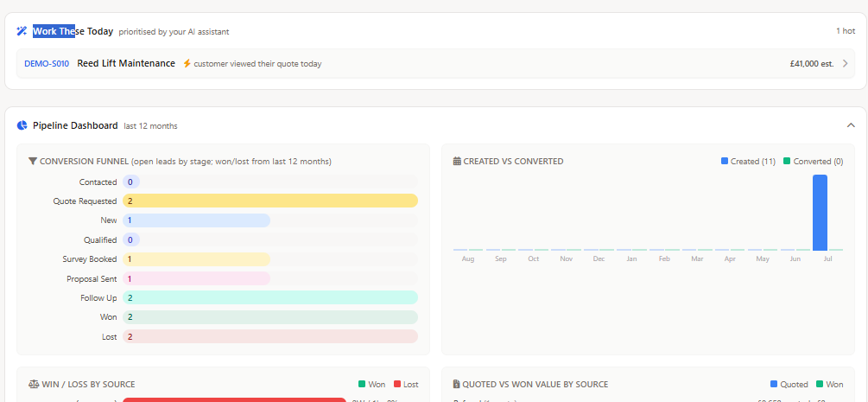Click the magic wand icon beside Work These Today

click(22, 31)
